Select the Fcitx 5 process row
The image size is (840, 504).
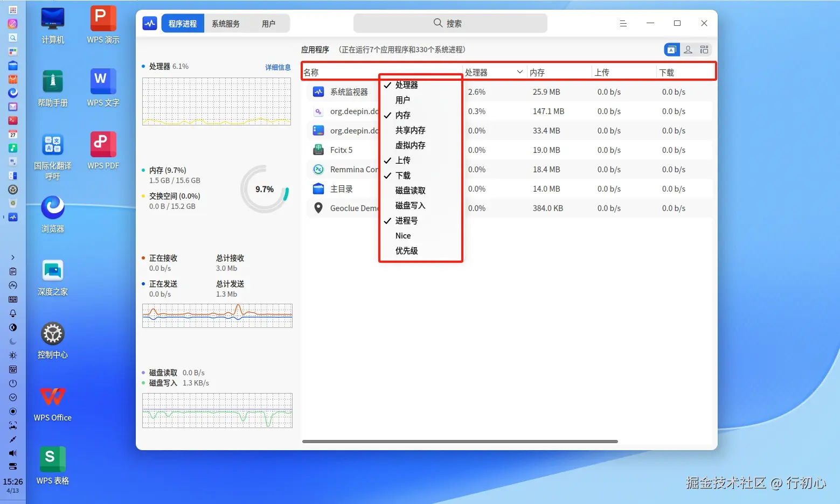point(509,150)
